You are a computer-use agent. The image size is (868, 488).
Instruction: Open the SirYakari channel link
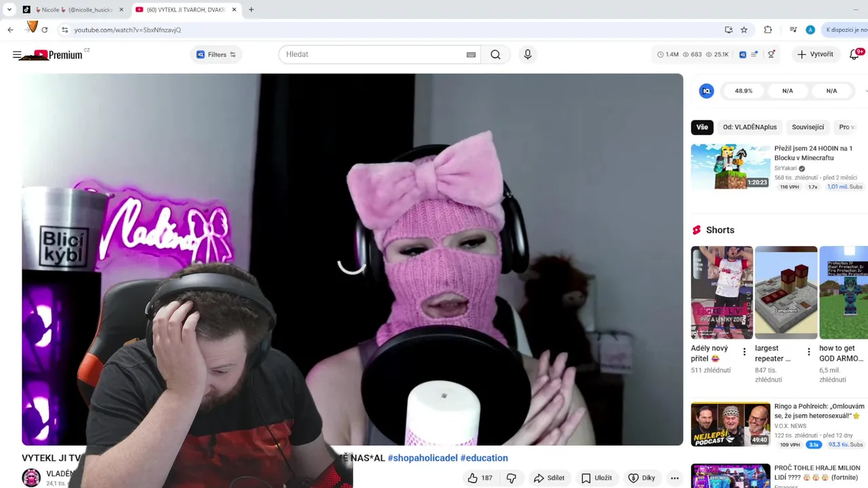point(785,168)
